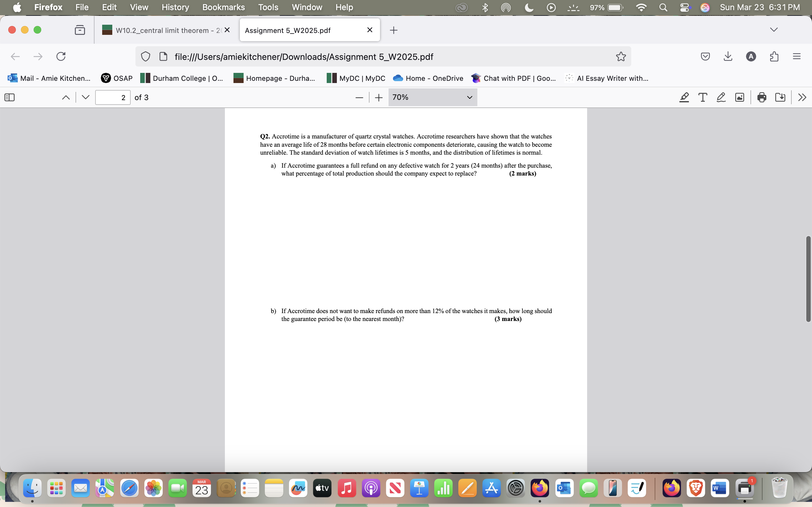Open the Add image annotation tool
812x507 pixels.
click(740, 97)
